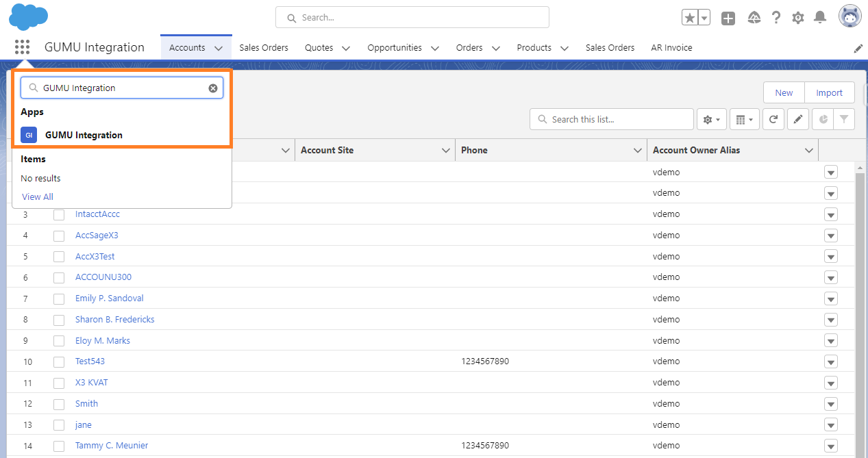Open the Quotes tab

coord(319,47)
